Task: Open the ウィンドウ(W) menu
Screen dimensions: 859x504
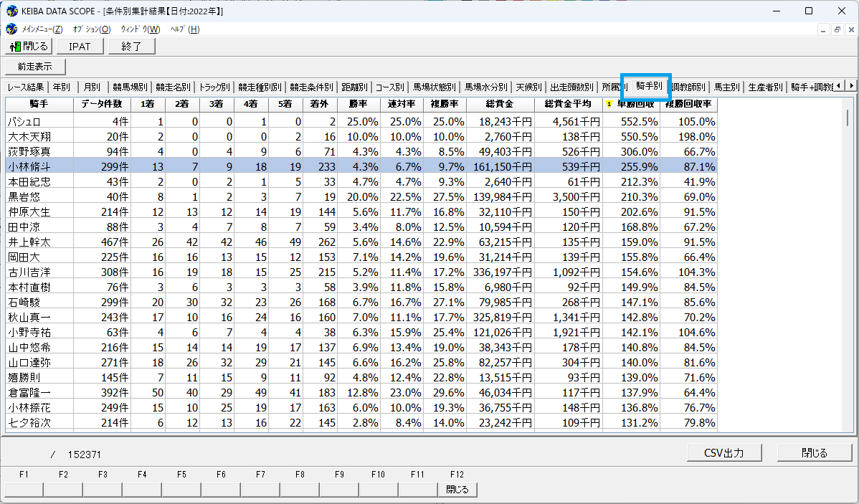Action: [141, 29]
